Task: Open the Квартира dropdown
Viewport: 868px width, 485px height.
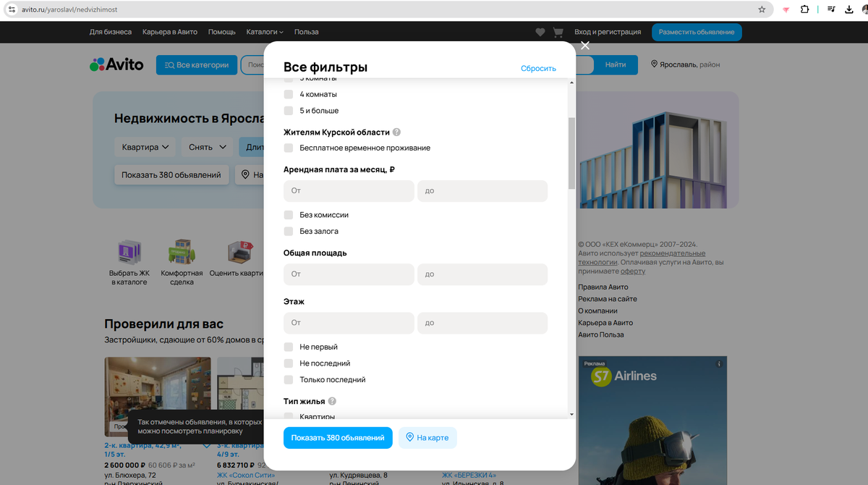Action: [145, 147]
